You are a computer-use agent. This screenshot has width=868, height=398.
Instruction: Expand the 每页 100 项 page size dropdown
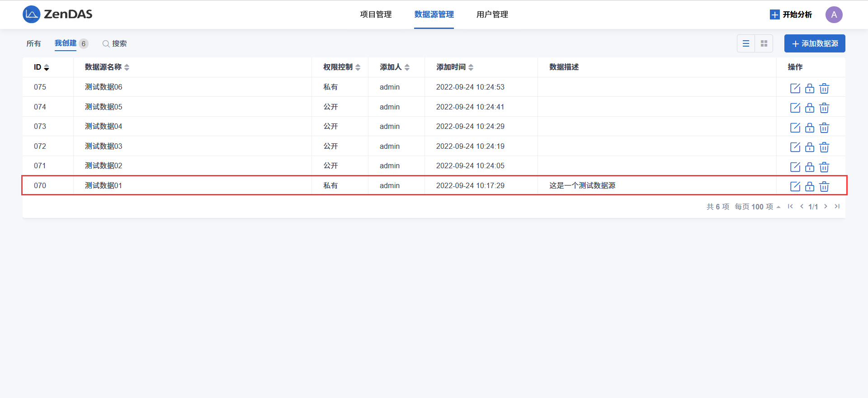[757, 207]
